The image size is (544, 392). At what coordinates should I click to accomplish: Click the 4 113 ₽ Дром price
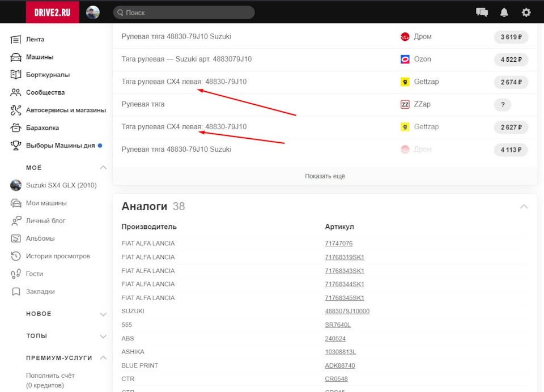(x=511, y=150)
